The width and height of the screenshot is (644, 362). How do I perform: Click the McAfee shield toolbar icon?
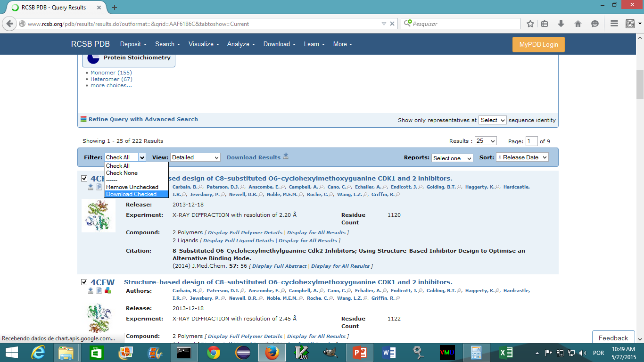point(630,24)
